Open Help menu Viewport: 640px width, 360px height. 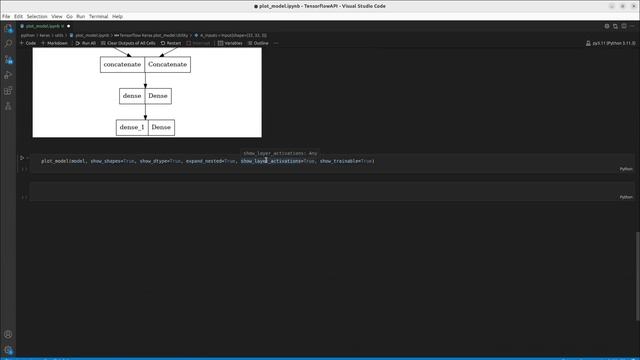click(117, 16)
